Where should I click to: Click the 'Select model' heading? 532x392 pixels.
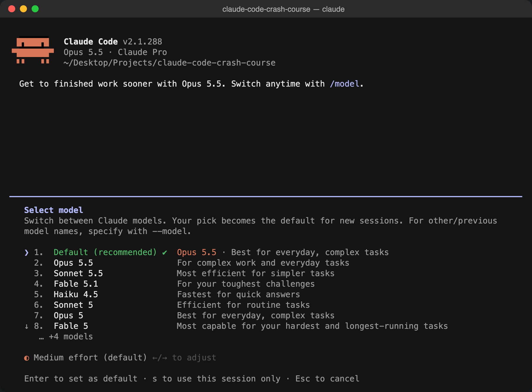[54, 210]
